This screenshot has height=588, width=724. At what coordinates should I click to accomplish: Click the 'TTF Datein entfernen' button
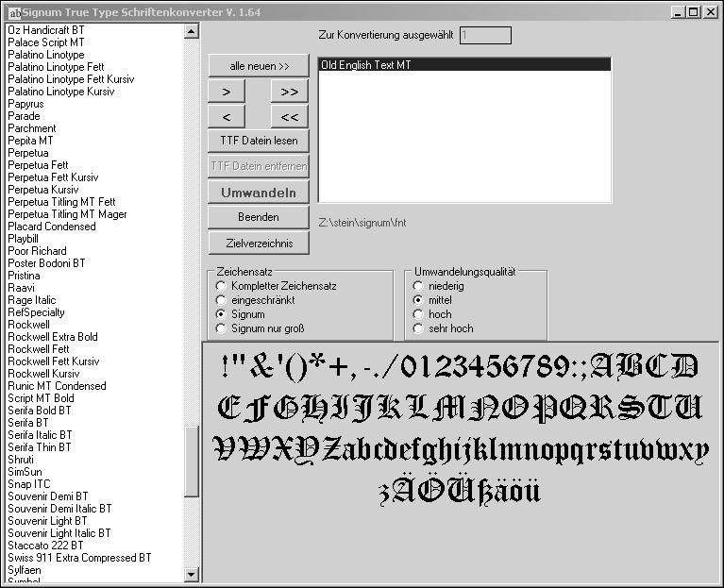(259, 166)
